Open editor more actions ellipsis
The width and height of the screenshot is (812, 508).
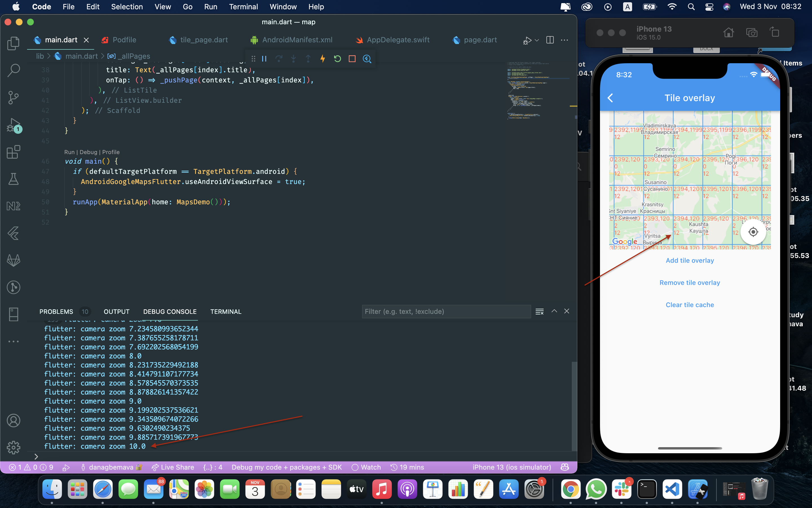pos(565,40)
